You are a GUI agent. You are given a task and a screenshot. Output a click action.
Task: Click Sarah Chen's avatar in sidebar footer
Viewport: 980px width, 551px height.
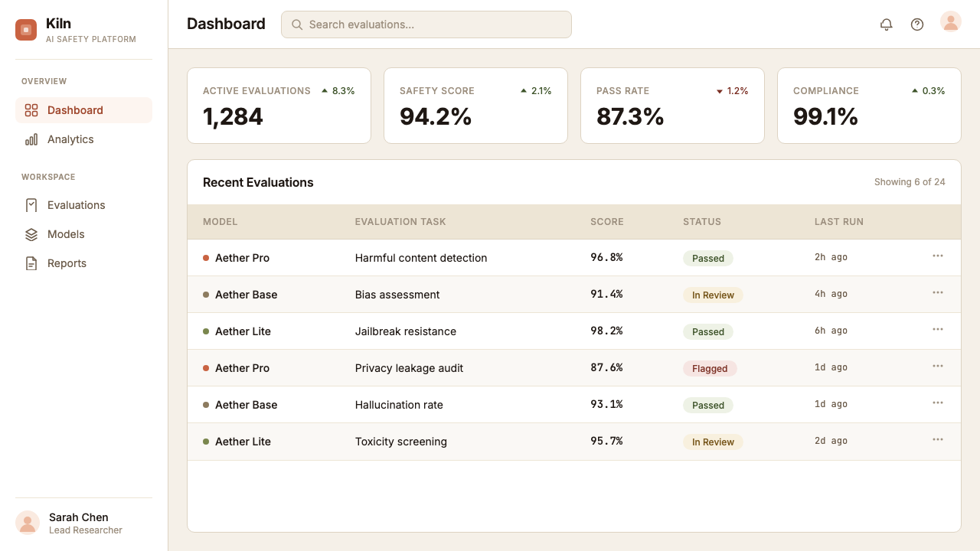[x=28, y=523]
